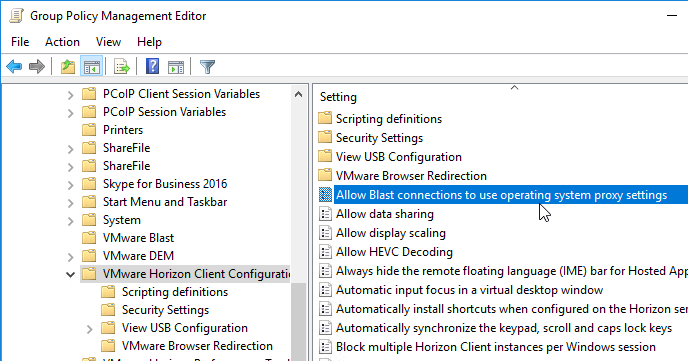Select Automatic input focus in virtual desktop window
Image resolution: width=688 pixels, height=361 pixels.
(469, 290)
